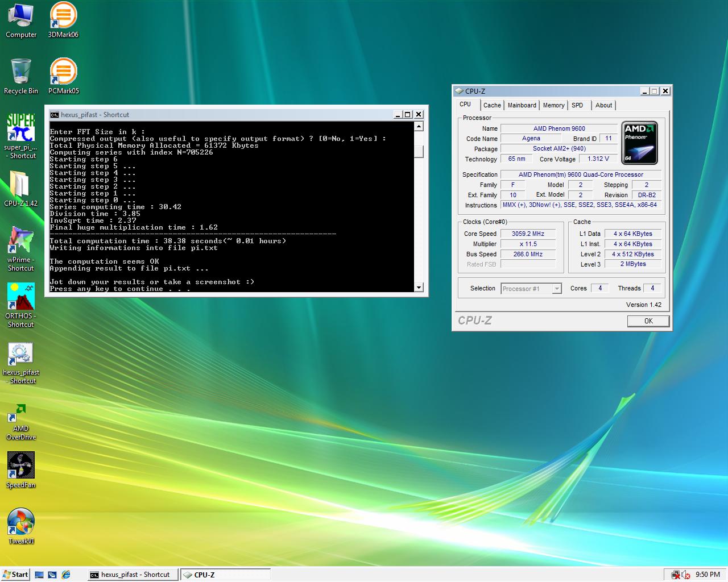728x582 pixels.
Task: Click the 1.312 V core voltage value
Action: tap(598, 159)
